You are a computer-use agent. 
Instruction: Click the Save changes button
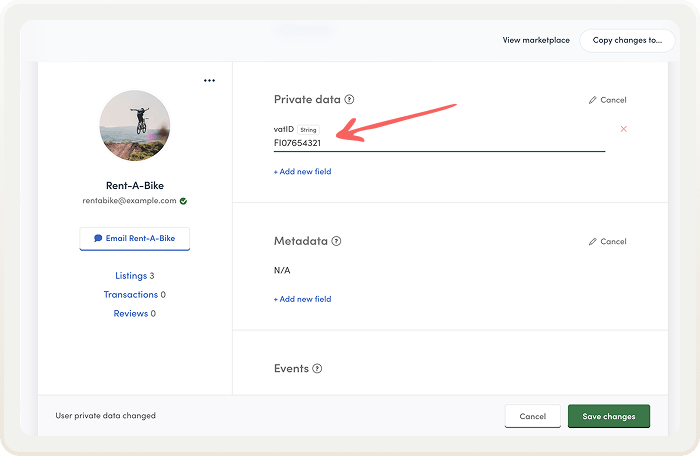click(x=609, y=416)
